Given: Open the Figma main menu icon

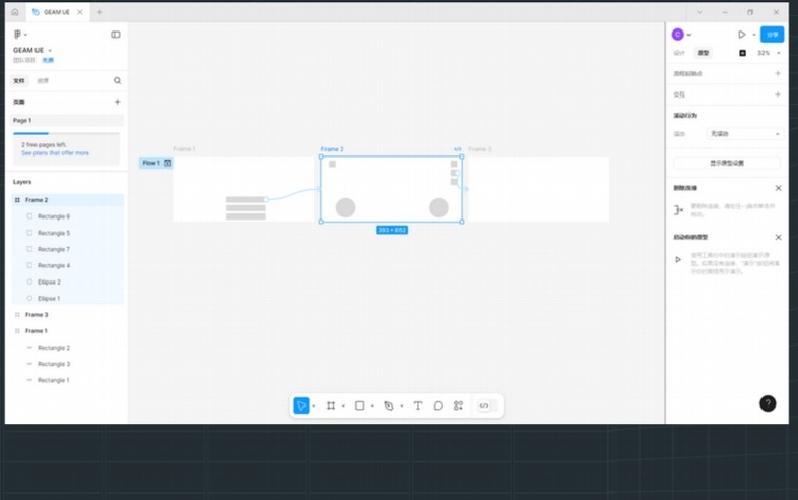Looking at the screenshot, I should (17, 34).
